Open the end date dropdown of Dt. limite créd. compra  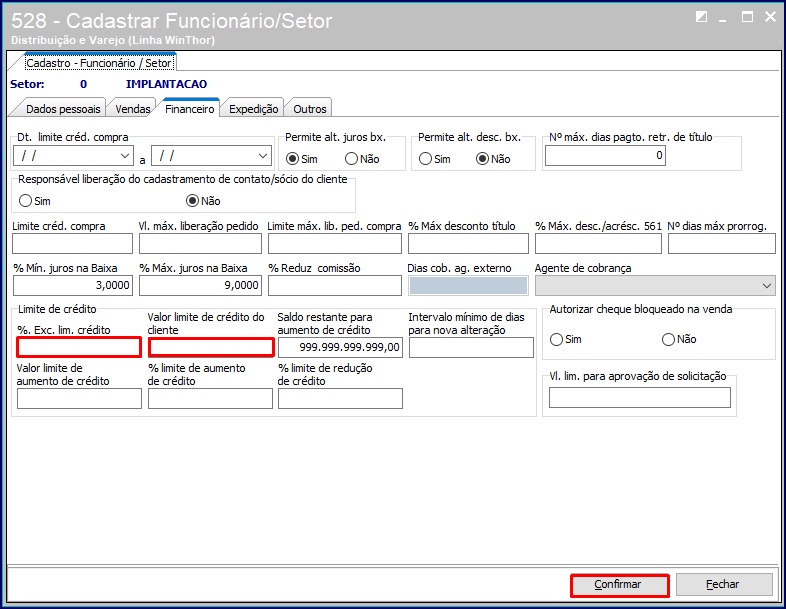click(263, 156)
